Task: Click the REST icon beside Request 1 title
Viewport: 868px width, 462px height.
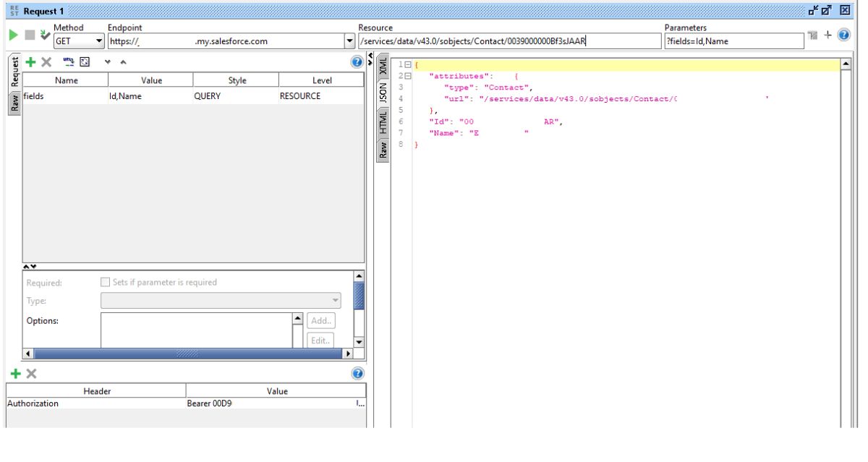Action: (x=13, y=11)
